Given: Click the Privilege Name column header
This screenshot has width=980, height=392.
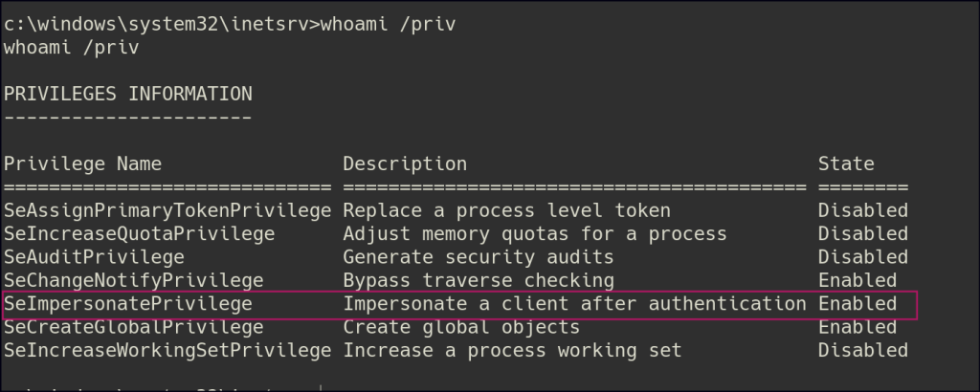Looking at the screenshot, I should [x=83, y=163].
